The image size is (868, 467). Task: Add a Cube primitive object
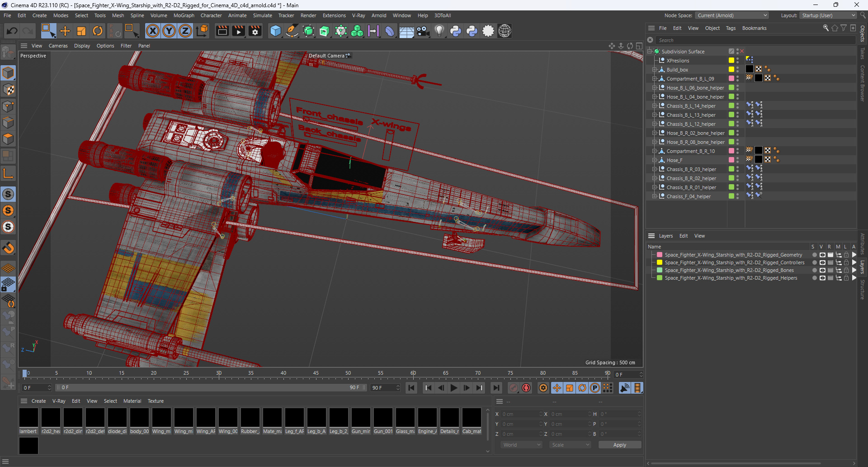tap(275, 31)
